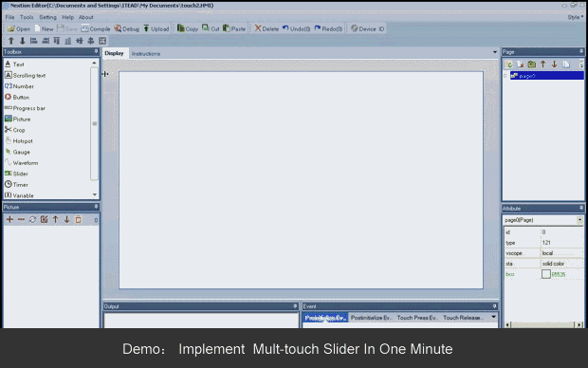
Task: Open the Postinitialize Event tab
Action: 371,318
